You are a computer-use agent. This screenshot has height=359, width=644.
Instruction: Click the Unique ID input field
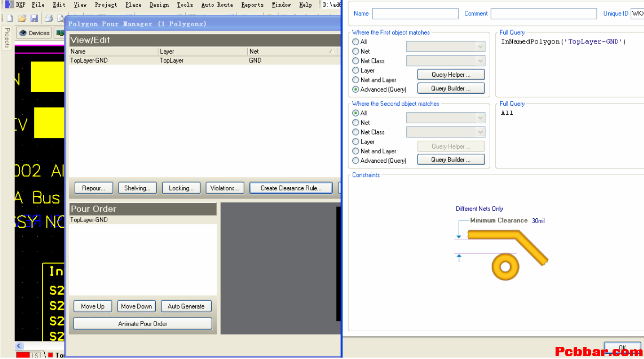637,14
